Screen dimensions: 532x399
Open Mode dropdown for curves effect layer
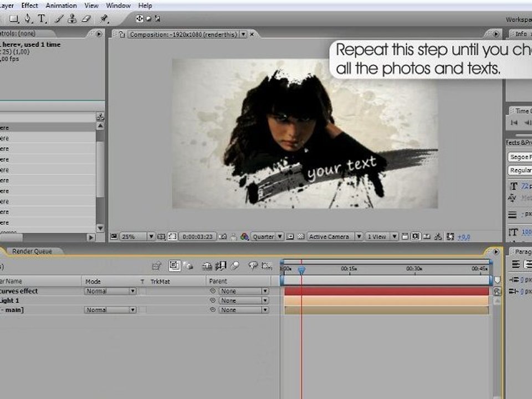tap(110, 291)
